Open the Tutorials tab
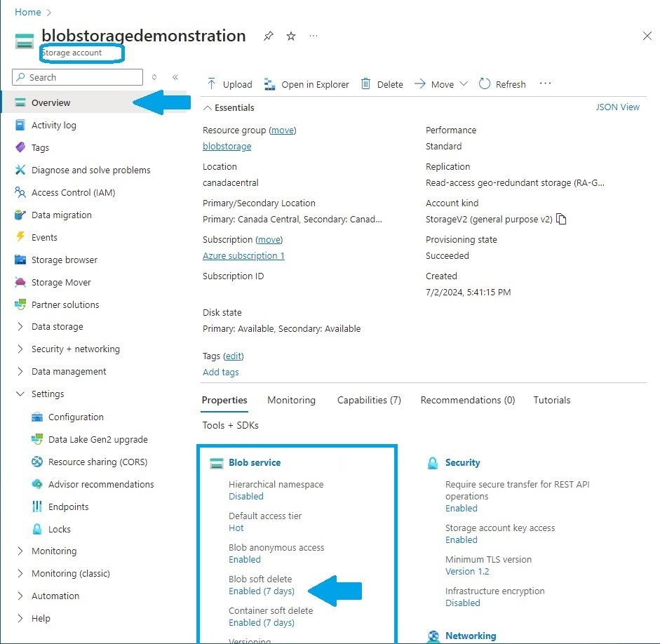 pos(552,401)
